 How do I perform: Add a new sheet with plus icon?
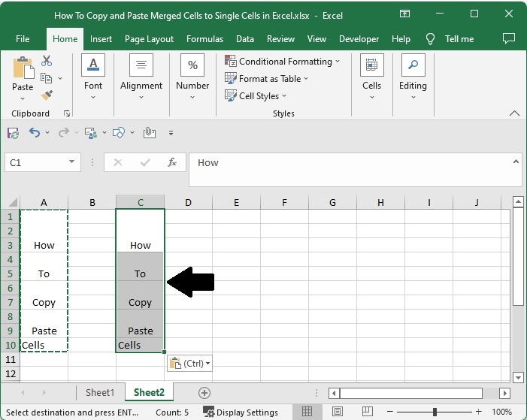[x=204, y=392]
